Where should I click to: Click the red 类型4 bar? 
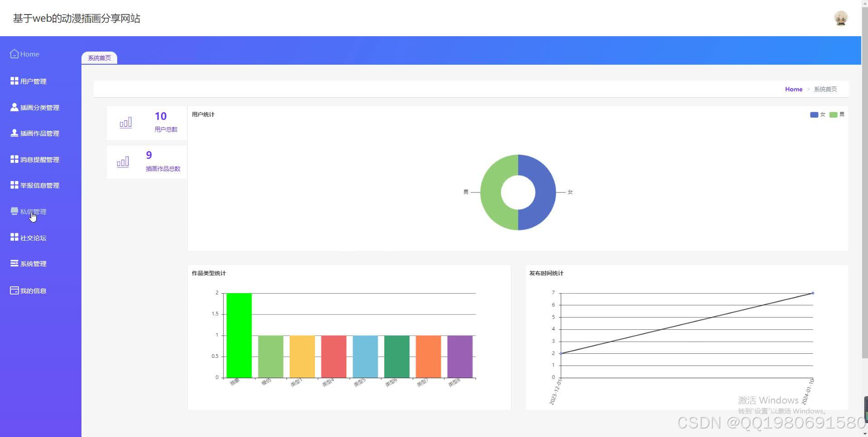pos(334,356)
